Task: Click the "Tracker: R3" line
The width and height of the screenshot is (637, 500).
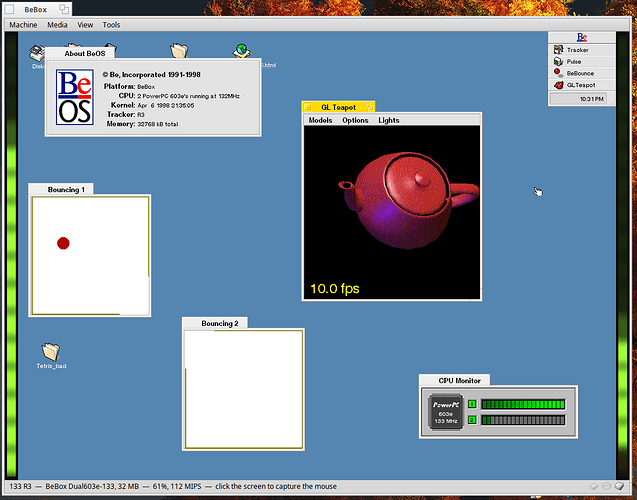Action: [x=126, y=115]
